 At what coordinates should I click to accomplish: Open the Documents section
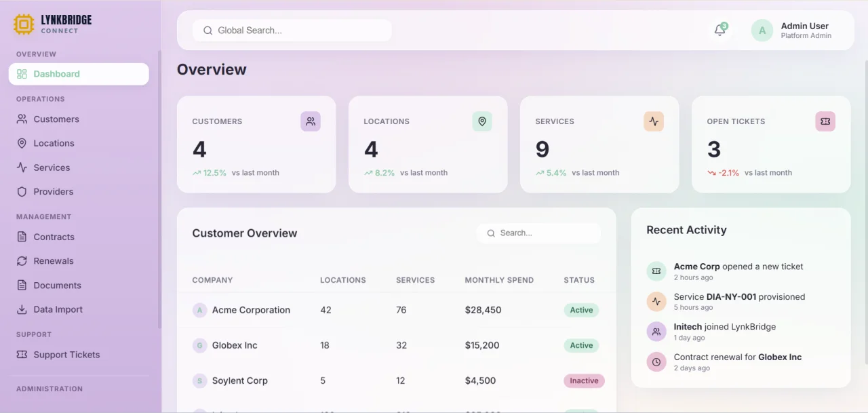tap(79, 286)
